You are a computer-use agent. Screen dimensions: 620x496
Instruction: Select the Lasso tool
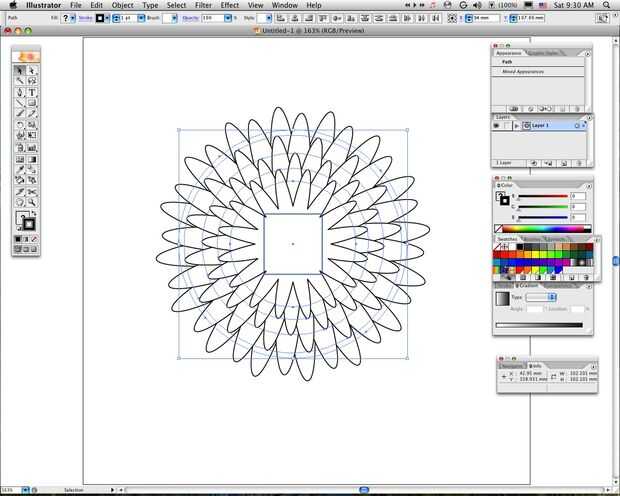coord(32,81)
